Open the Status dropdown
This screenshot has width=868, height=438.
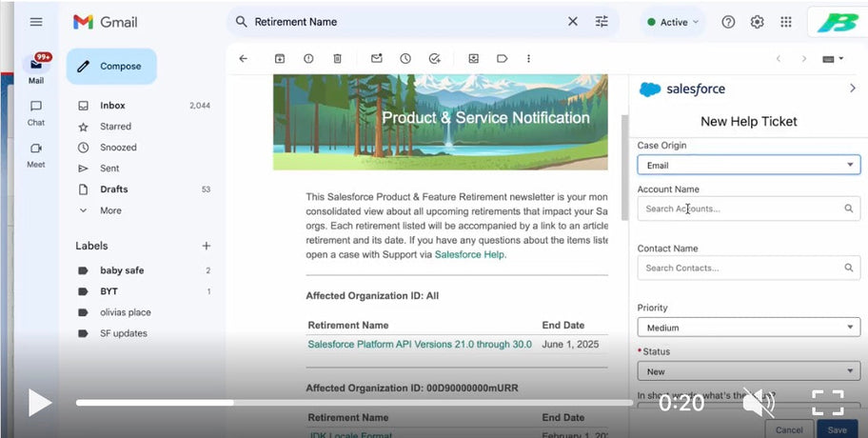tap(748, 371)
